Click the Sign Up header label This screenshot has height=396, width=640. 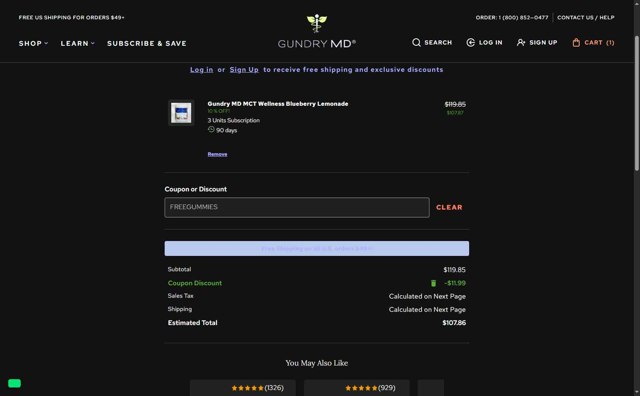point(543,42)
